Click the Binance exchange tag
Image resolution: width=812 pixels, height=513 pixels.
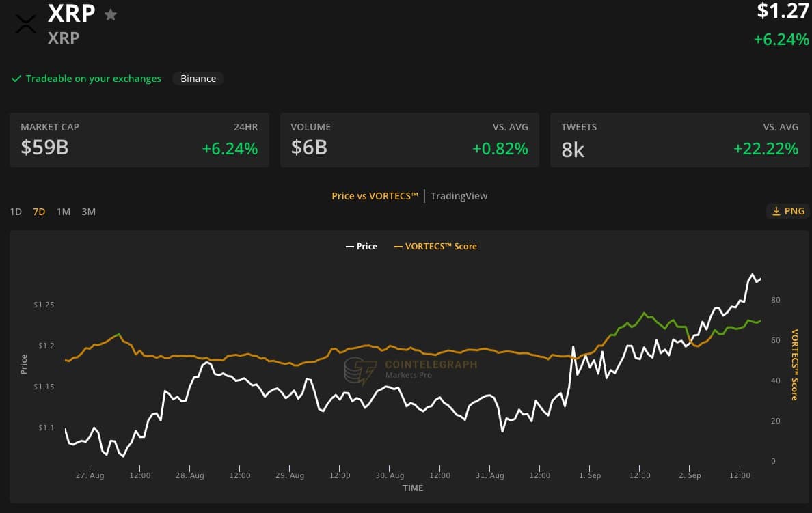coord(198,79)
